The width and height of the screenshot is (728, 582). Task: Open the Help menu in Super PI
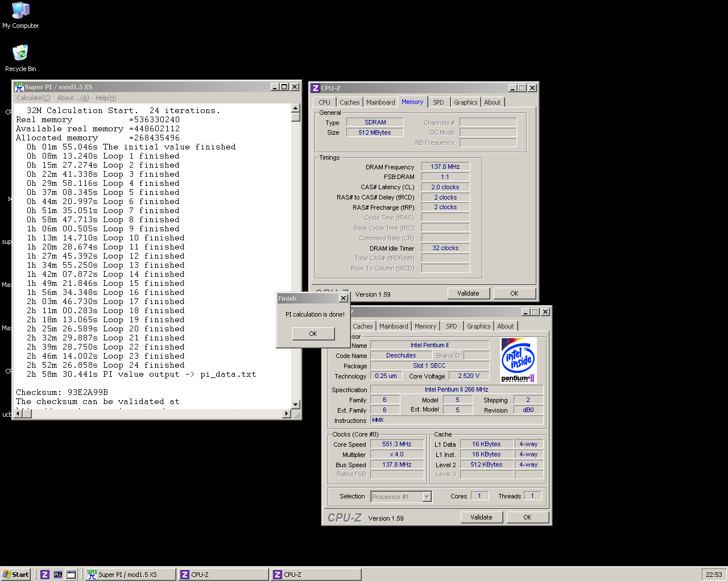tap(106, 98)
